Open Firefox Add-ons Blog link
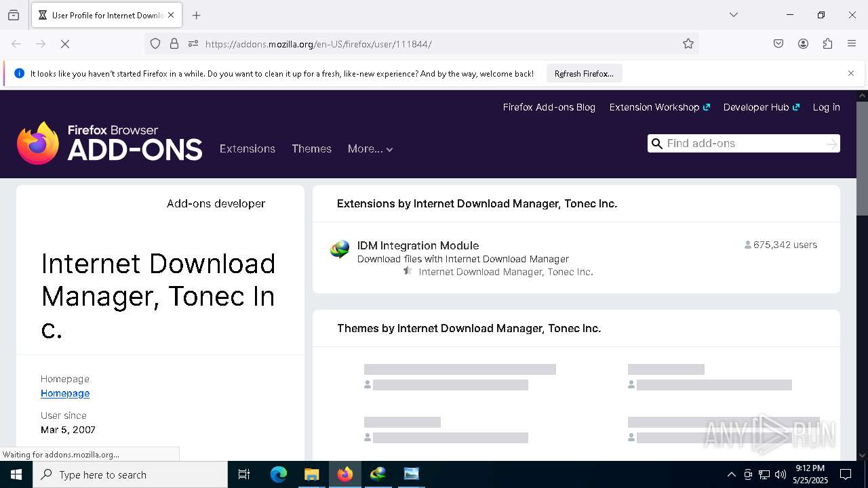This screenshot has width=868, height=488. (549, 107)
